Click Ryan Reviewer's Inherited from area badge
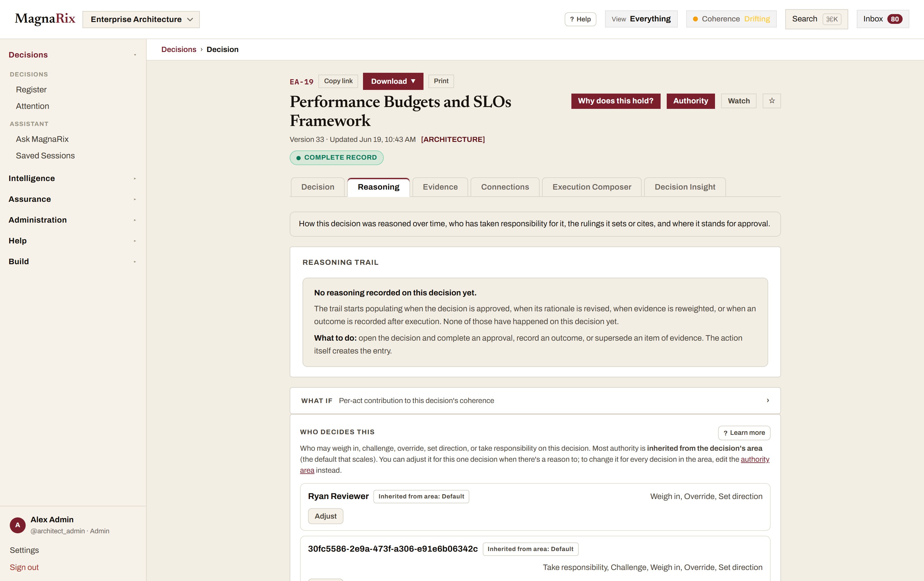 [x=421, y=497]
